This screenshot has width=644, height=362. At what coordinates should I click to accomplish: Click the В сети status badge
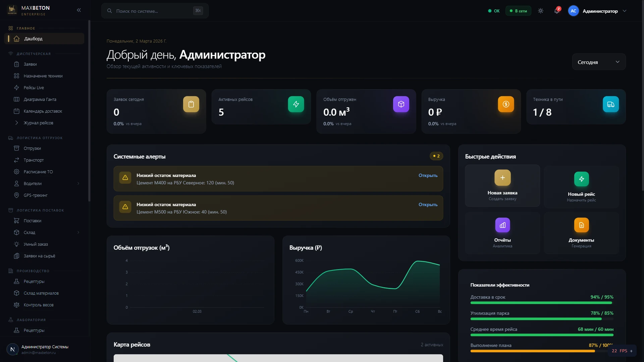tap(518, 11)
